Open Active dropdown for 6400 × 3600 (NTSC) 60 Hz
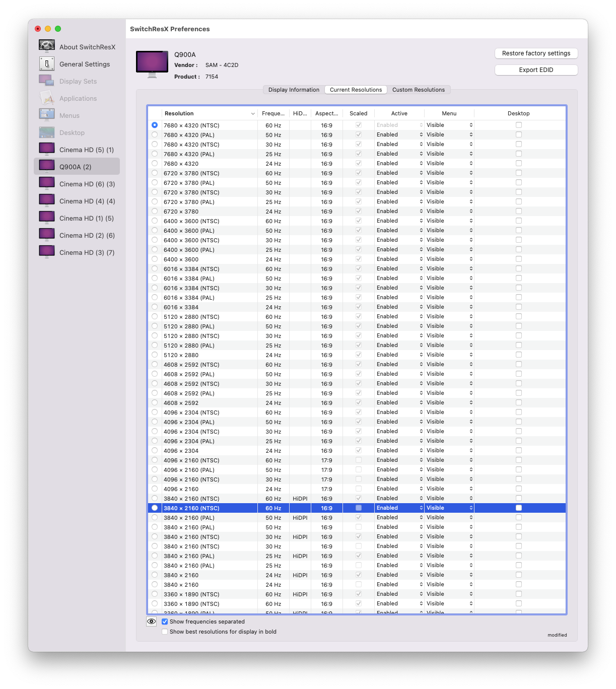616x689 pixels. click(399, 221)
